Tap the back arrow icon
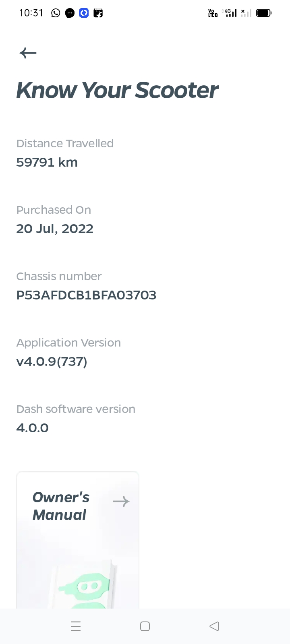 (28, 53)
